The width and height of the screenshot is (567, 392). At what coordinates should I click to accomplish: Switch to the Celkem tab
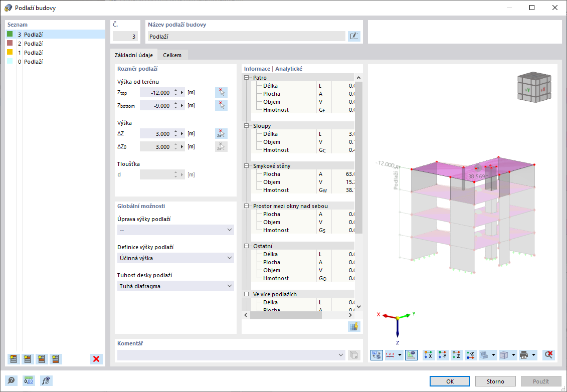(172, 55)
